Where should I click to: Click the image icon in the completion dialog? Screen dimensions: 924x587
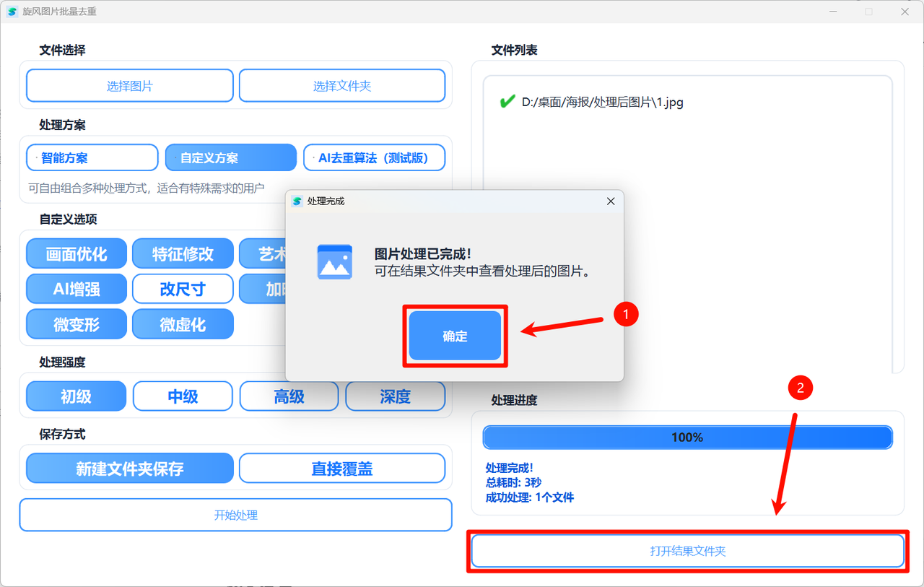335,262
